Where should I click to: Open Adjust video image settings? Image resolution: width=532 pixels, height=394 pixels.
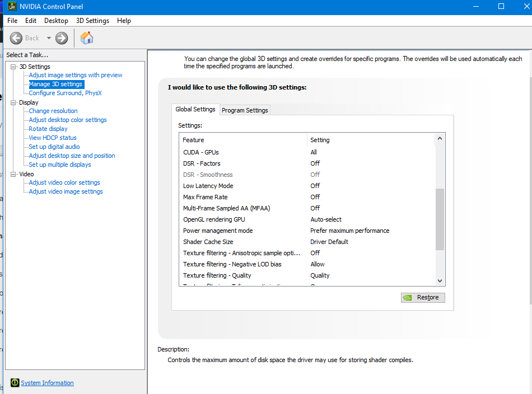(x=66, y=191)
